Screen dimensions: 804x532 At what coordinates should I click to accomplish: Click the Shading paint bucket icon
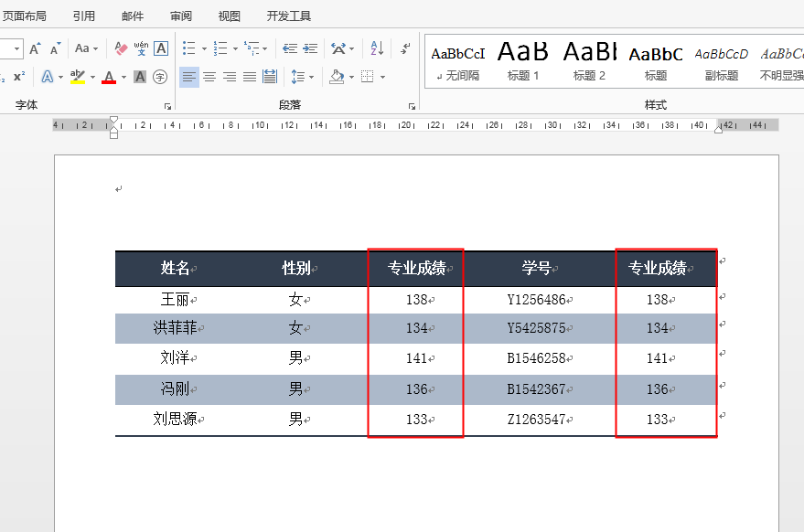(x=337, y=77)
